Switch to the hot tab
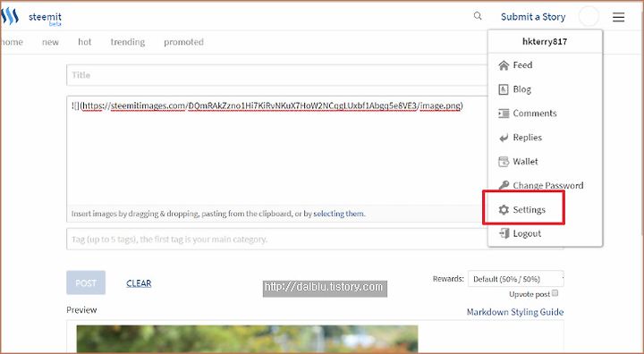This screenshot has width=644, height=354. coord(85,42)
